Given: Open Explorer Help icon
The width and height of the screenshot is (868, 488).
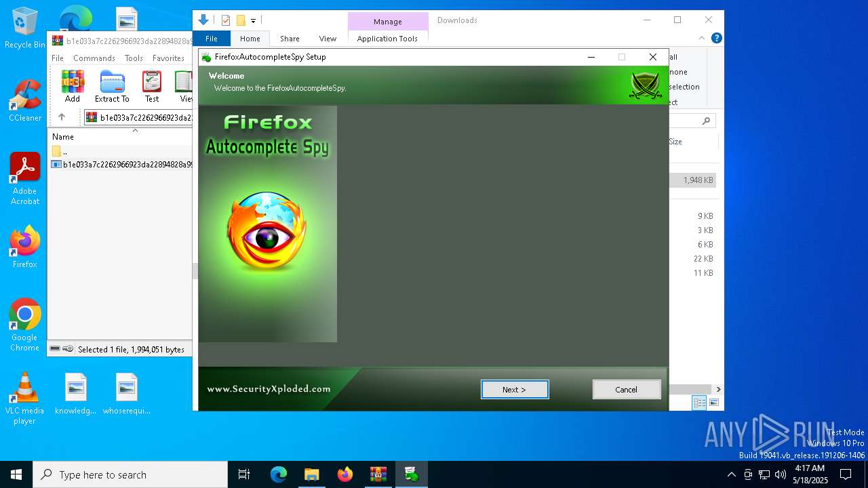Looking at the screenshot, I should [x=716, y=39].
